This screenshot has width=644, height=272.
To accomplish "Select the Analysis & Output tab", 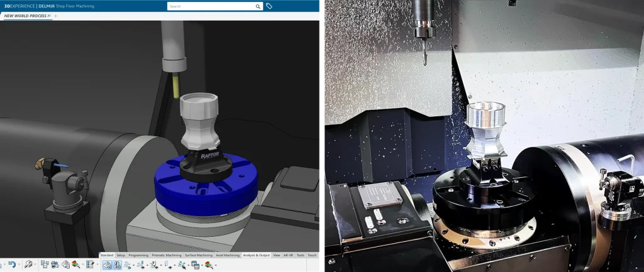I will click(x=257, y=255).
